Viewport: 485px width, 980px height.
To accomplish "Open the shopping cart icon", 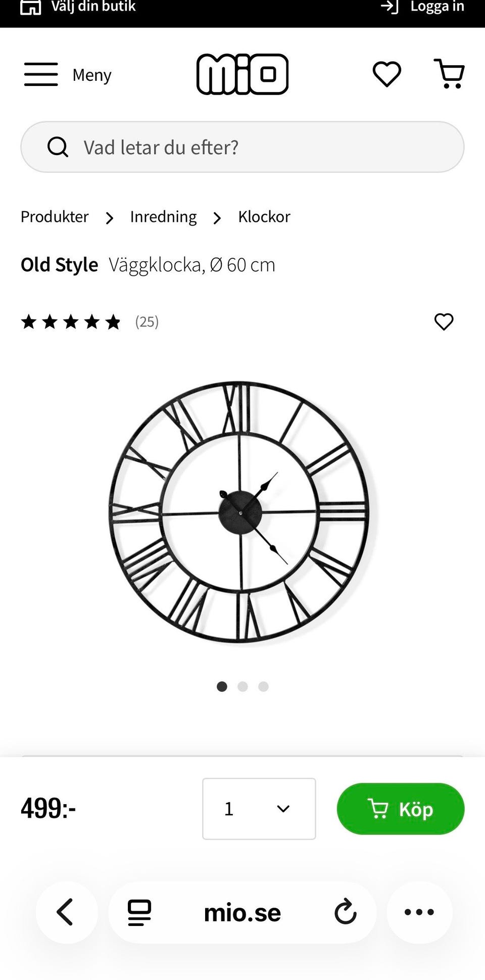I will tap(449, 74).
